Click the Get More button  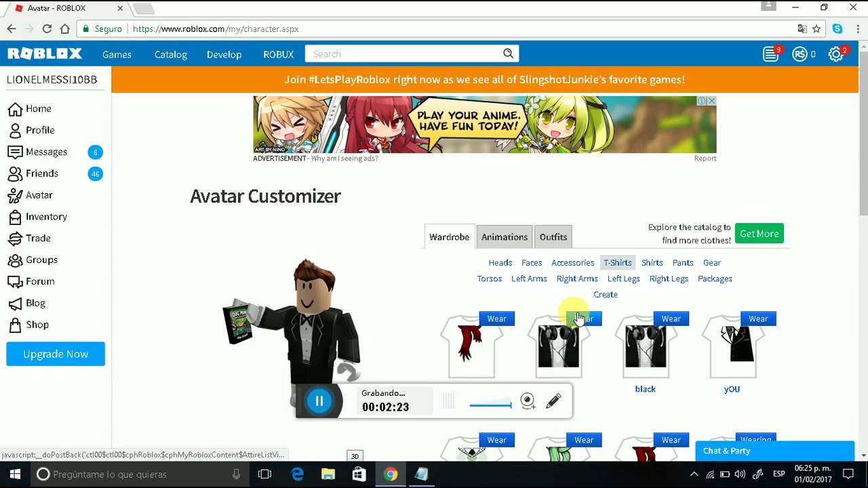click(x=759, y=234)
